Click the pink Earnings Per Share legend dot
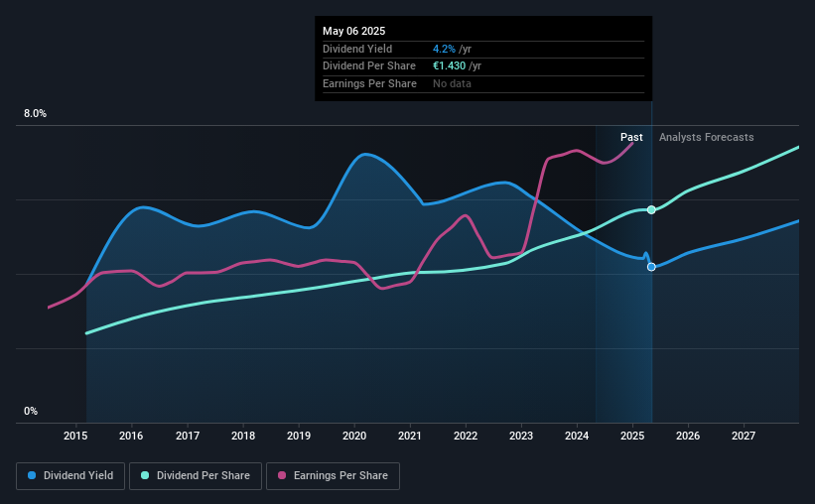 tap(282, 475)
